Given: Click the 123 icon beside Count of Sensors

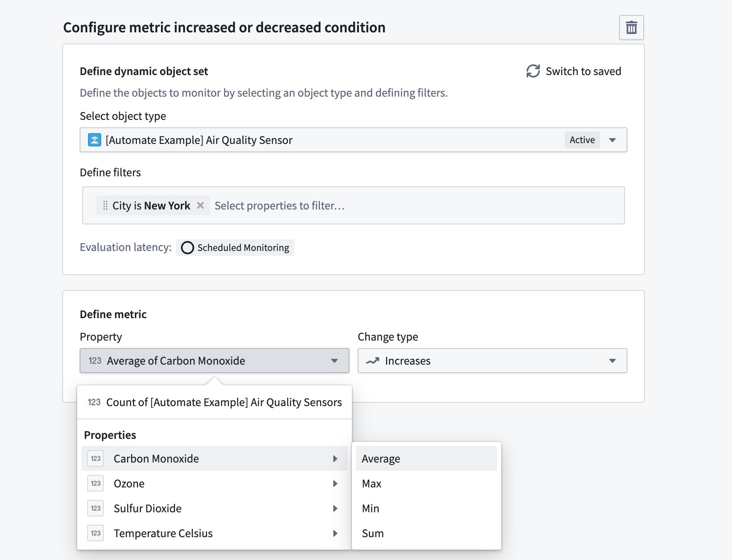Looking at the screenshot, I should [x=94, y=402].
